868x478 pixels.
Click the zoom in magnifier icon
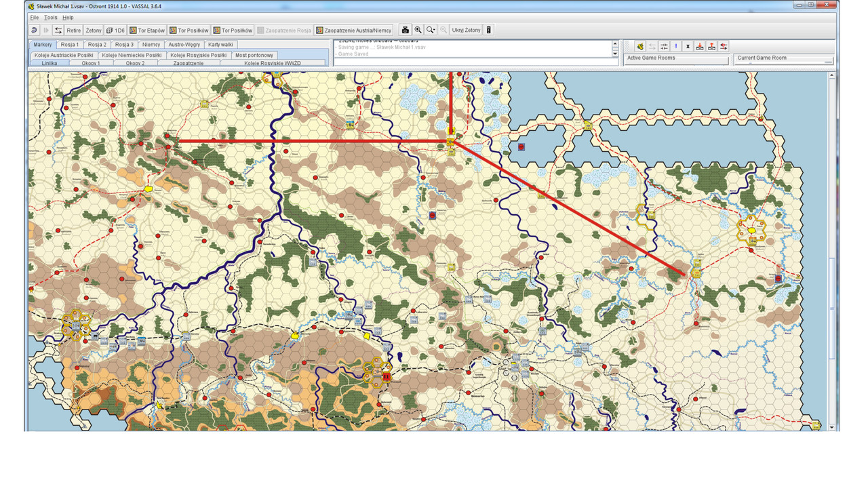418,30
